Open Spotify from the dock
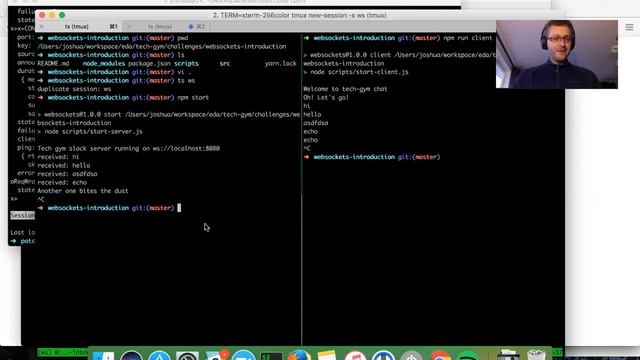This screenshot has width=640, height=360. click(467, 356)
